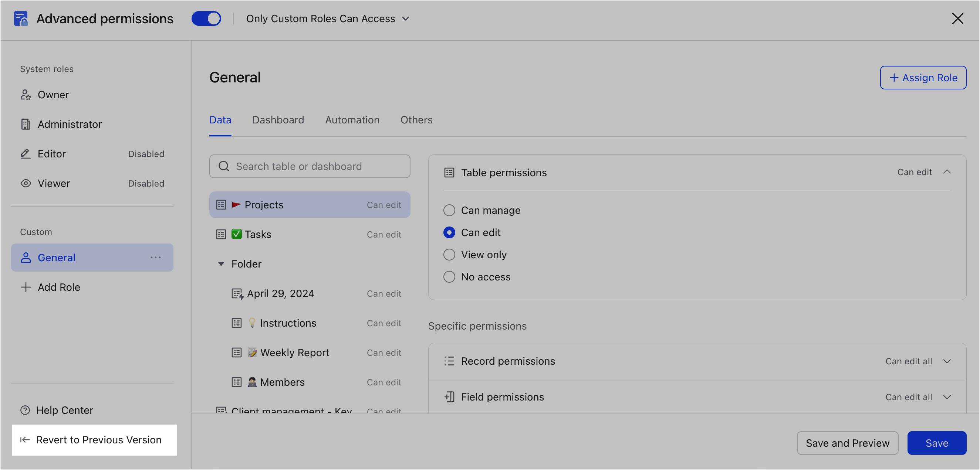Viewport: 980px width, 470px height.
Task: Click the blue Save button
Action: (x=937, y=443)
